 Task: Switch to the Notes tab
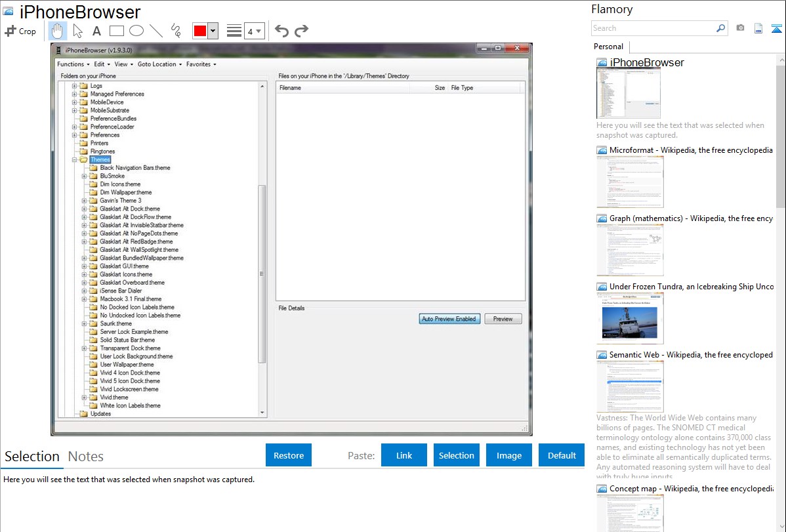(x=86, y=457)
